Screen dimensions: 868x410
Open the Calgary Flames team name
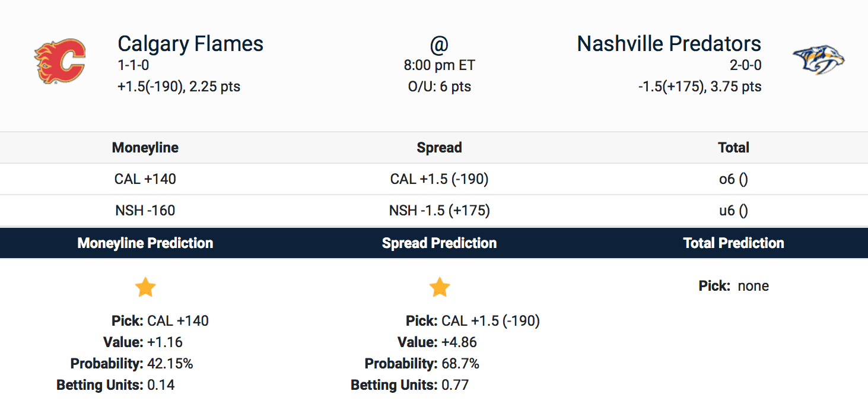(x=190, y=44)
